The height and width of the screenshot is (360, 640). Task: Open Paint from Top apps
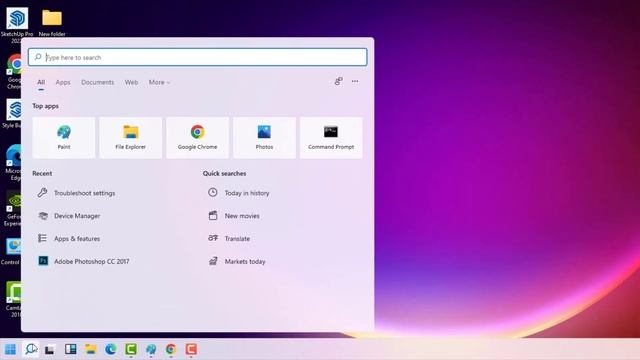pos(64,138)
